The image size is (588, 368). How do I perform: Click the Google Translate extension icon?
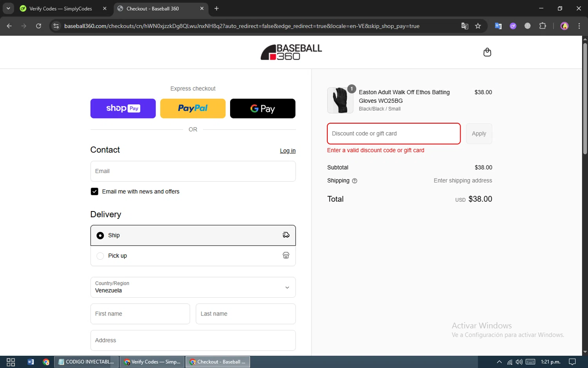[498, 26]
